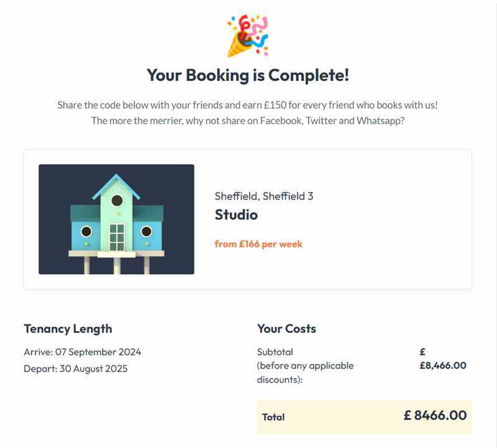The image size is (497, 448).
Task: Select the Tenancy Length heading
Action: (x=68, y=329)
